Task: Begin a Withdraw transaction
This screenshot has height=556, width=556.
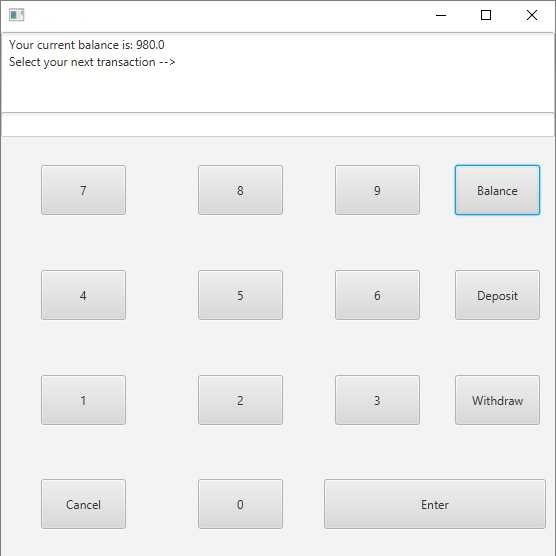Action: point(497,400)
